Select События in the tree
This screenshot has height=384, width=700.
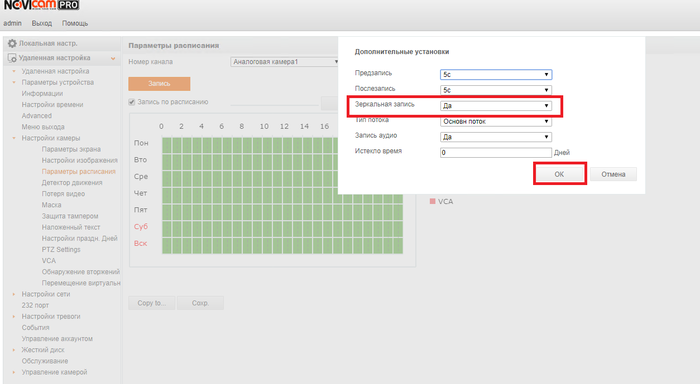tap(35, 328)
